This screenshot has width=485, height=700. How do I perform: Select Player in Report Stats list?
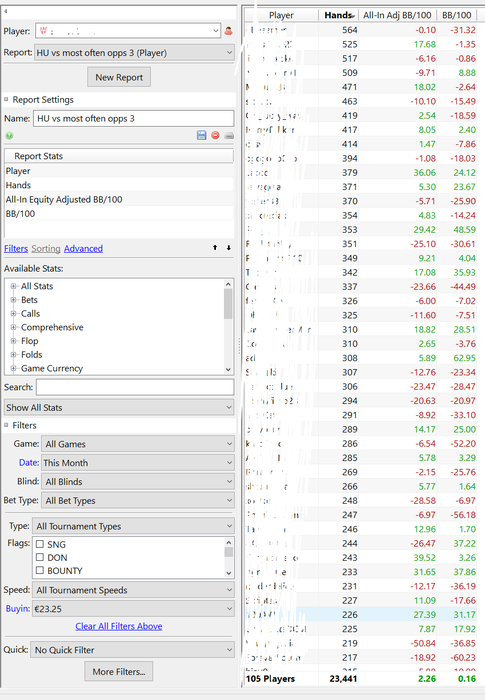coord(119,171)
